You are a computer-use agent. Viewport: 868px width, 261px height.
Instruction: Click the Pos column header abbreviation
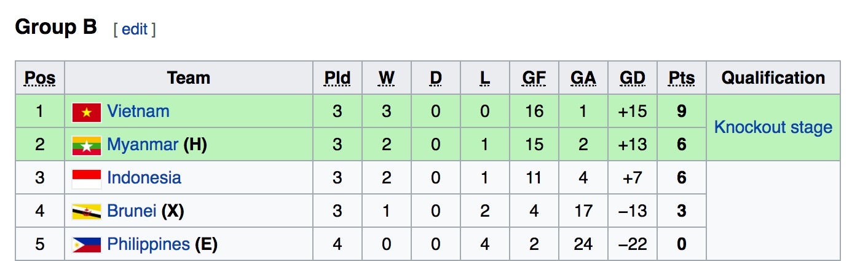(x=40, y=78)
